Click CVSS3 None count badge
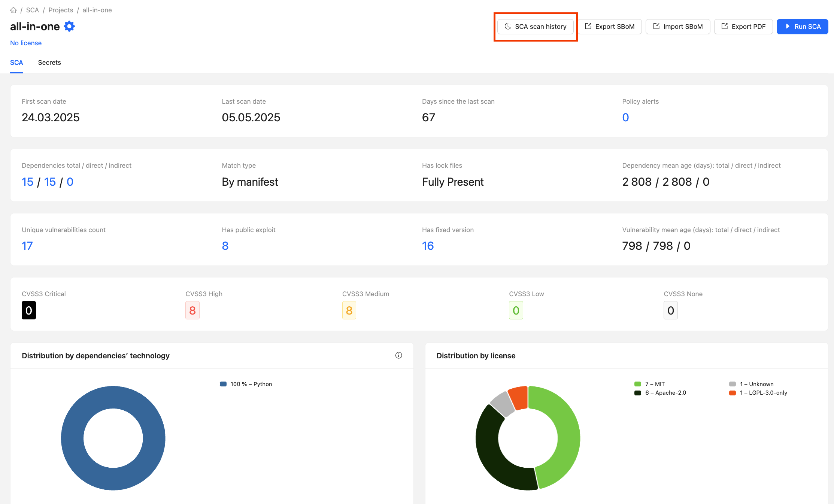834x504 pixels. pyautogui.click(x=671, y=310)
